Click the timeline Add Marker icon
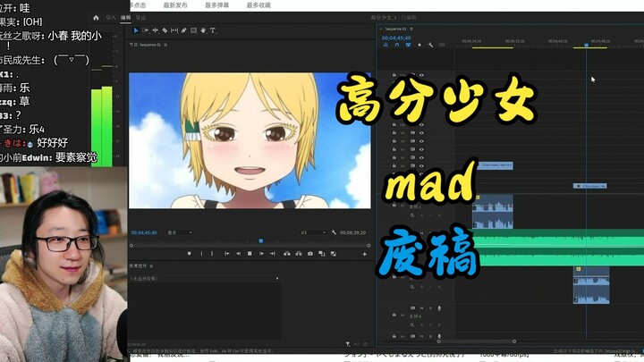This screenshot has height=362, width=644. click(x=419, y=46)
